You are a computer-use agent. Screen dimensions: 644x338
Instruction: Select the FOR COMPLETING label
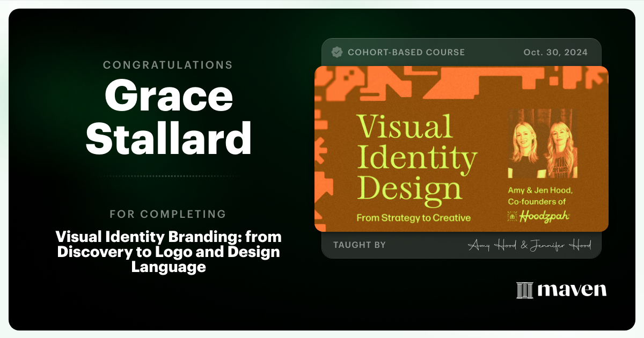[x=168, y=214]
